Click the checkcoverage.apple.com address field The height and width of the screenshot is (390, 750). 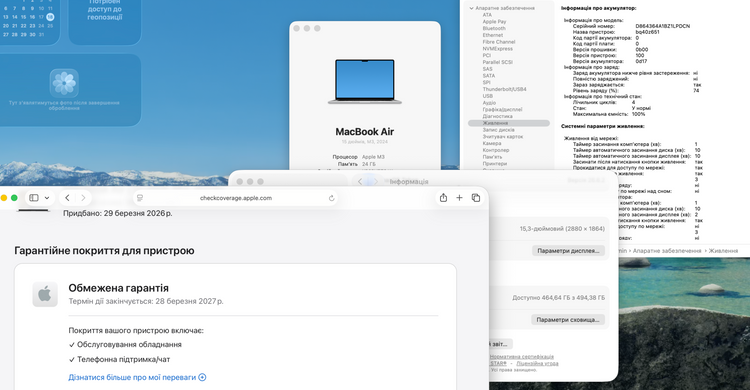point(236,198)
